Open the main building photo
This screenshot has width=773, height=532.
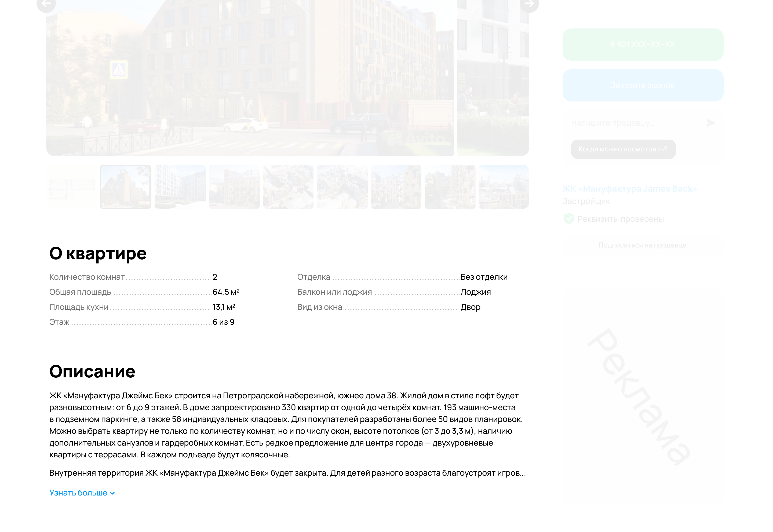(x=250, y=78)
